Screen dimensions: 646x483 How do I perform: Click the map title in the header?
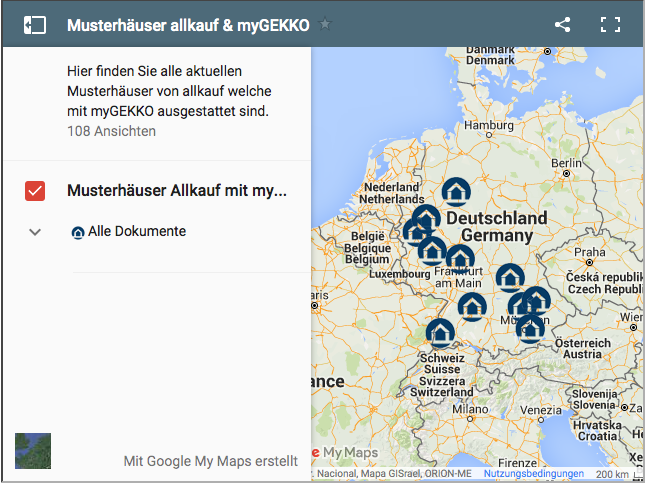[188, 25]
